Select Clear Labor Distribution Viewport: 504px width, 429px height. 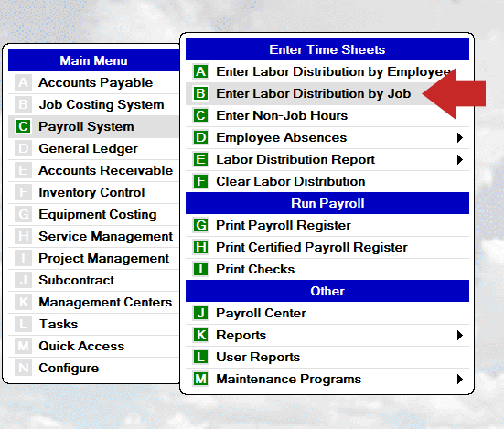(327, 181)
